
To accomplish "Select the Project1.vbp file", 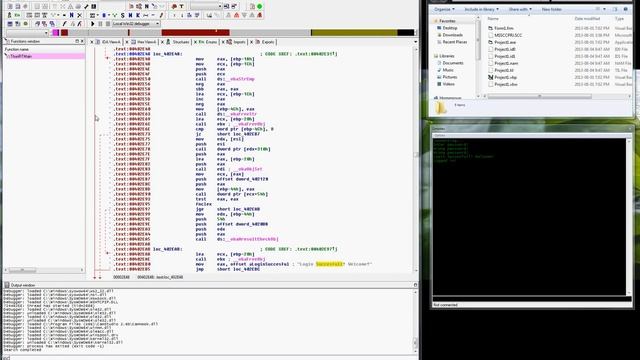I will coord(502,77).
